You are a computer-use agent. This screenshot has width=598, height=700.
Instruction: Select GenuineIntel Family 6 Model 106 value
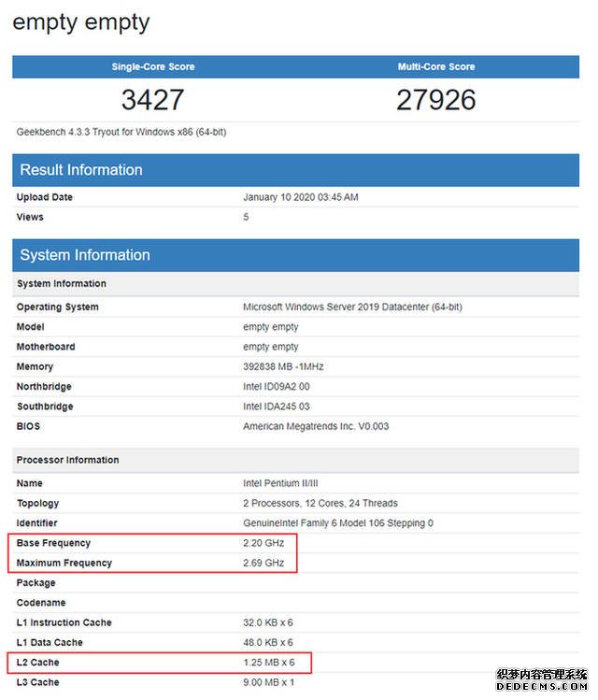click(x=338, y=523)
